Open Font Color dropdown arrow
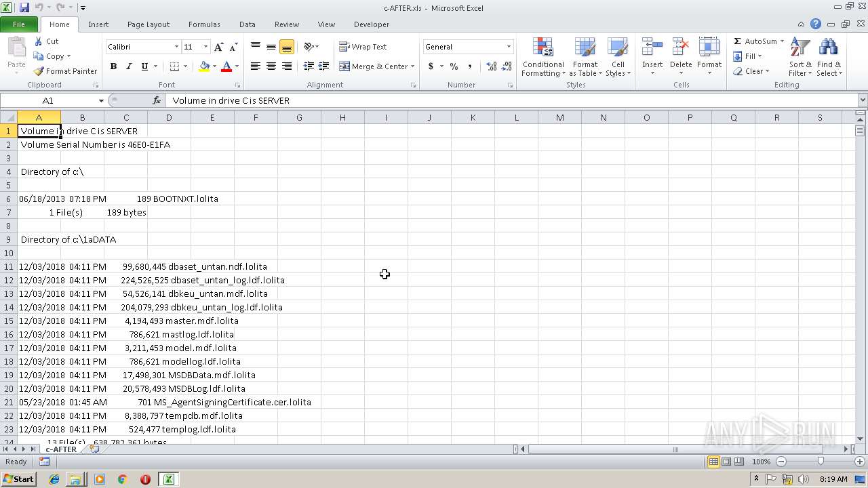This screenshot has height=488, width=868. [x=237, y=66]
